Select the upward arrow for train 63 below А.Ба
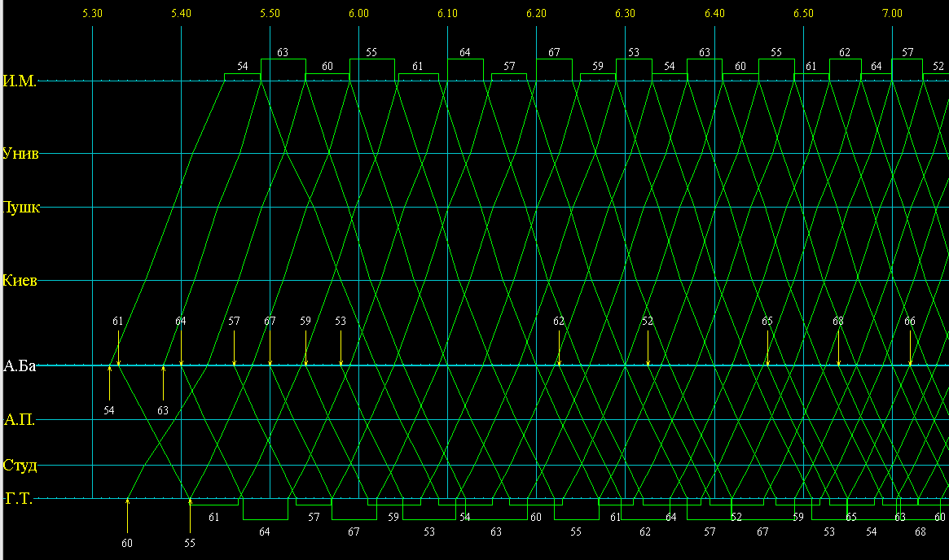The width and height of the screenshot is (949, 560). (x=163, y=383)
